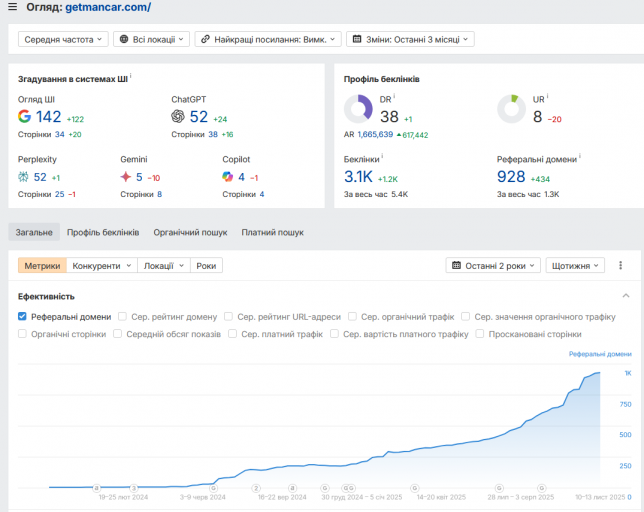This screenshot has width=644, height=512.
Task: Open the 142 Огляд ШІ mentions value
Action: coord(48,117)
